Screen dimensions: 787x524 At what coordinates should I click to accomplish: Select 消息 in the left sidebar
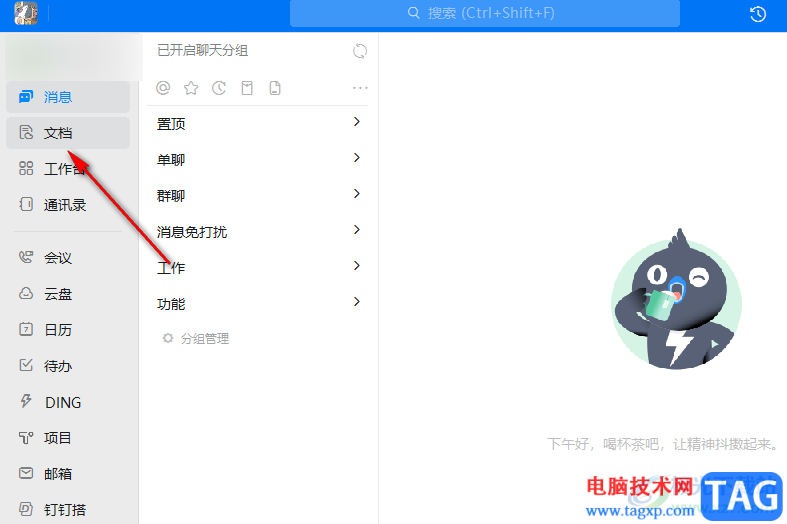[68, 97]
